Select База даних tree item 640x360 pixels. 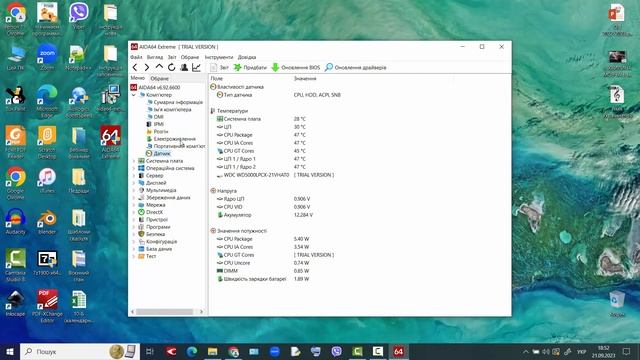click(x=155, y=249)
